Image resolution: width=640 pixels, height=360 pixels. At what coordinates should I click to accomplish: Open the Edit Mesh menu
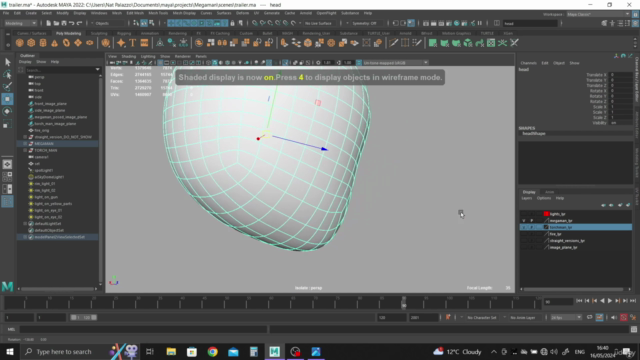(135, 13)
